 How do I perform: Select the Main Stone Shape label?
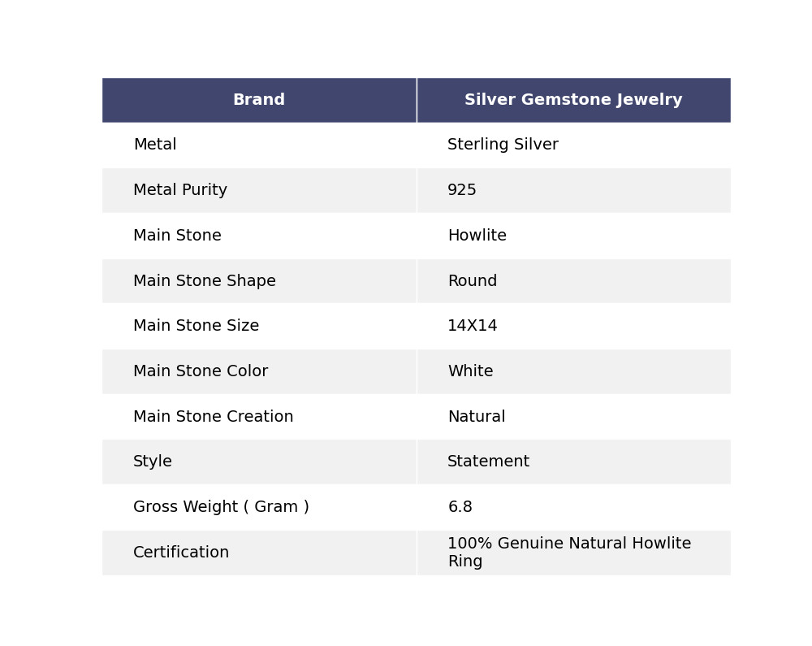205,281
